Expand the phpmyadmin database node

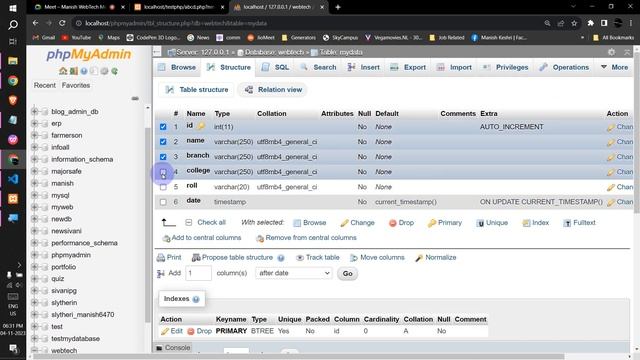coord(35,255)
